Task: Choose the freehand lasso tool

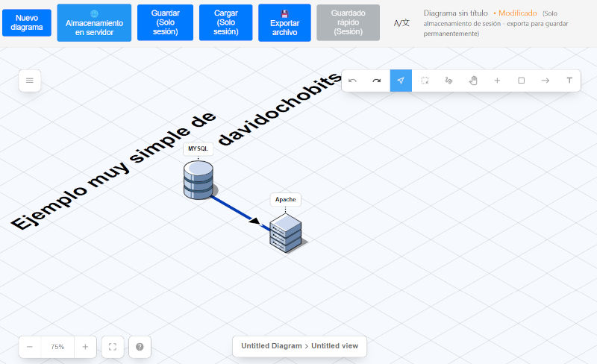Action: pyautogui.click(x=448, y=81)
